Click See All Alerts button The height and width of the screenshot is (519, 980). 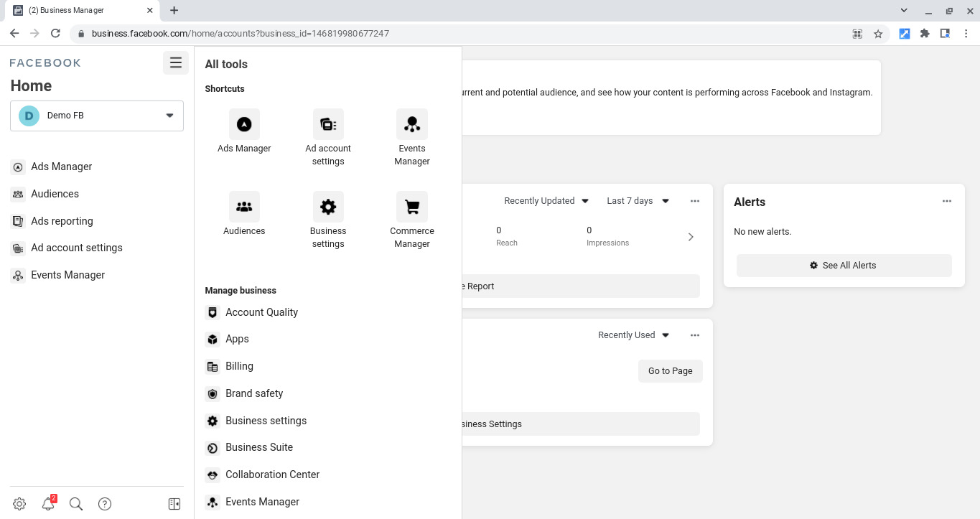[x=844, y=266]
